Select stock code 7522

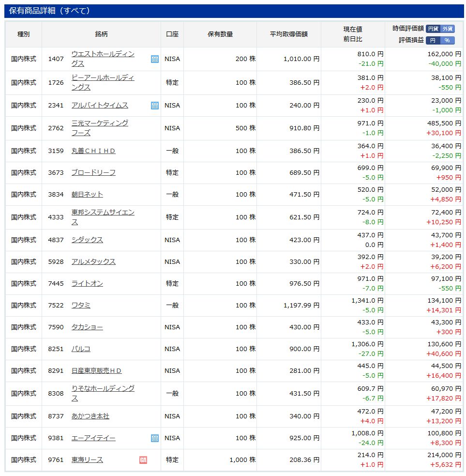56,306
